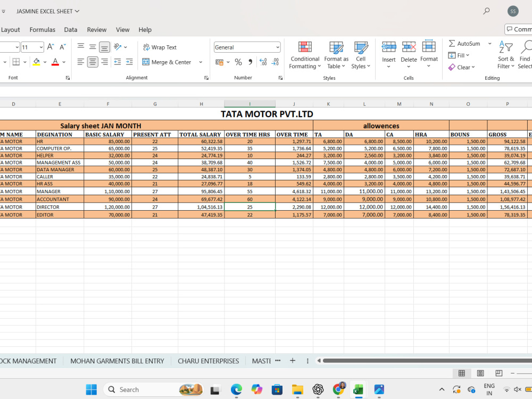
Task: Click the accounting number format icon
Action: click(x=220, y=62)
